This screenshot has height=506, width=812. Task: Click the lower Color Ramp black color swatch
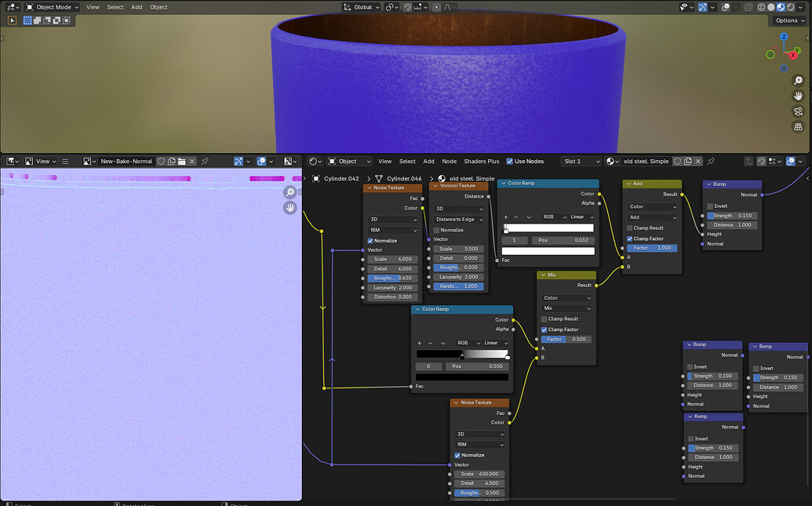click(462, 377)
